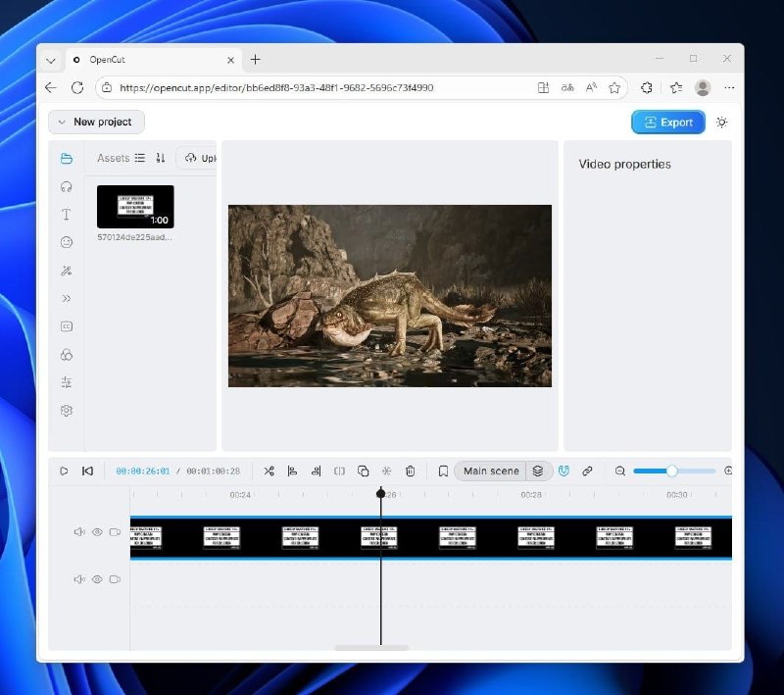Refresh the browser page
This screenshot has height=695, width=784.
[x=77, y=88]
